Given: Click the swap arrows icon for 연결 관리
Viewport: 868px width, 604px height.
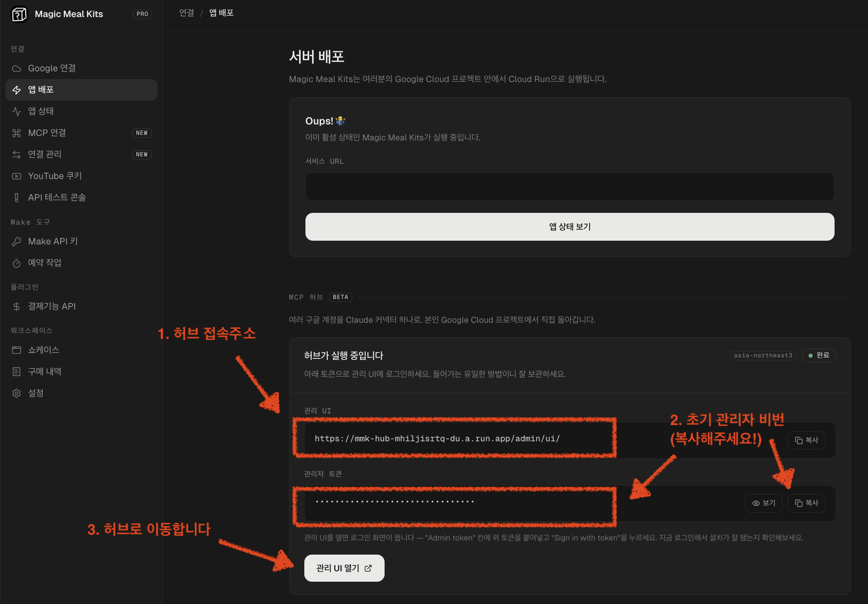Looking at the screenshot, I should tap(16, 155).
